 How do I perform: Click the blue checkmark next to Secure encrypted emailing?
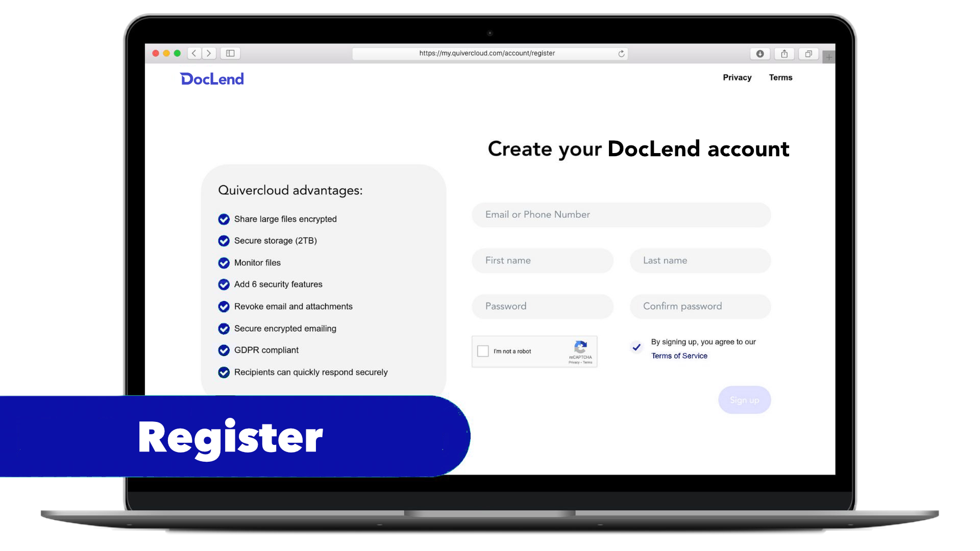pyautogui.click(x=224, y=329)
